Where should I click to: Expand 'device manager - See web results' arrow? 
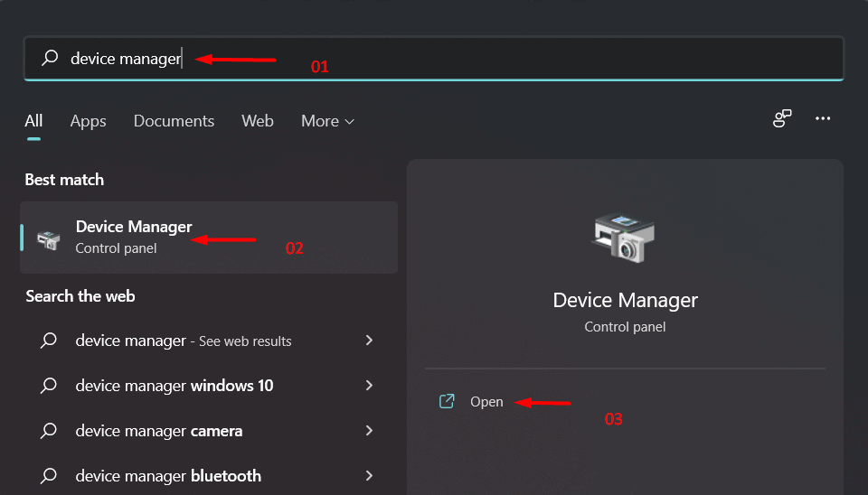pyautogui.click(x=369, y=341)
